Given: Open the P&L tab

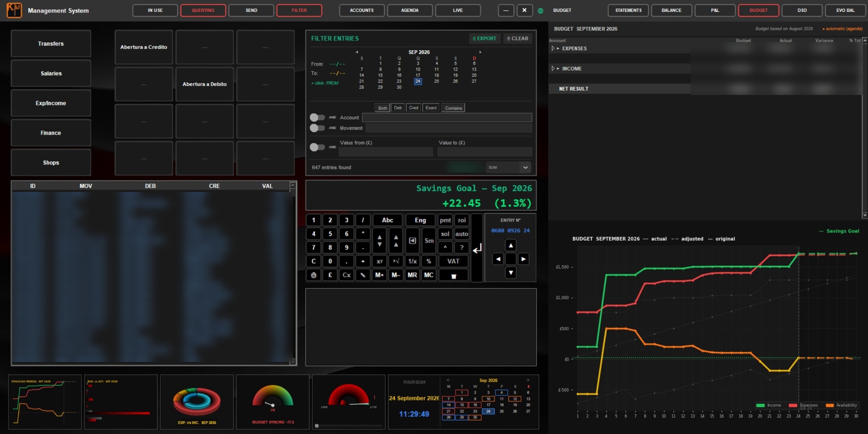Looking at the screenshot, I should pos(715,10).
